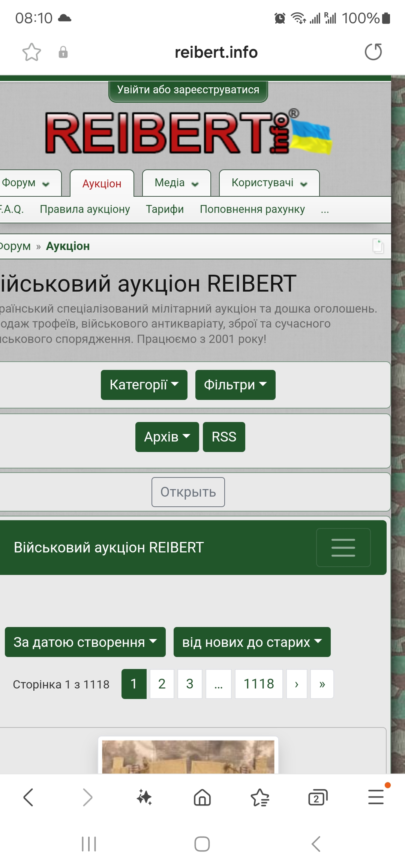
Task: Go to next page with single arrow ›
Action: coord(297,684)
